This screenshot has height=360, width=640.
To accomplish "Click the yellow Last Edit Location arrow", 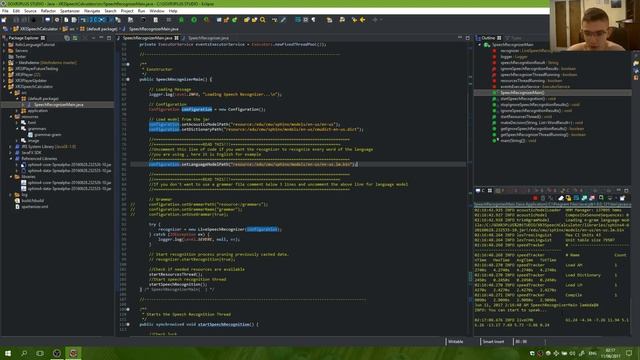I will pos(354,20).
